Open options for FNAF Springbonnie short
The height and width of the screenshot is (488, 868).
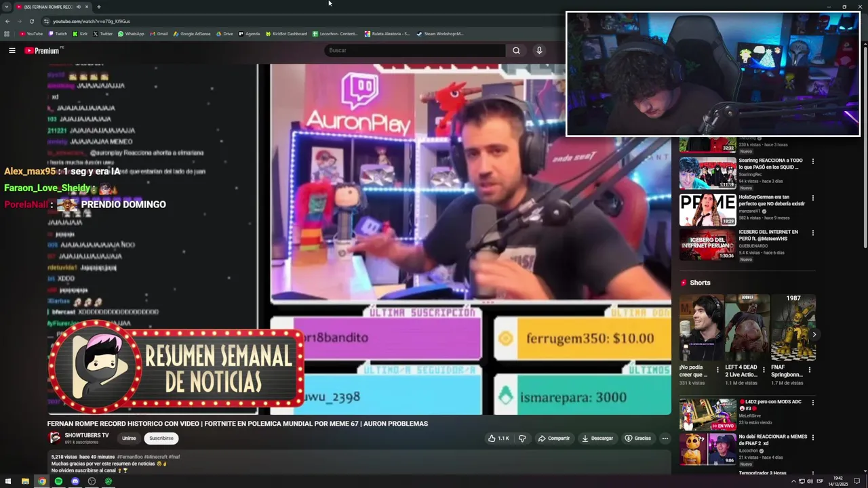[x=810, y=370]
